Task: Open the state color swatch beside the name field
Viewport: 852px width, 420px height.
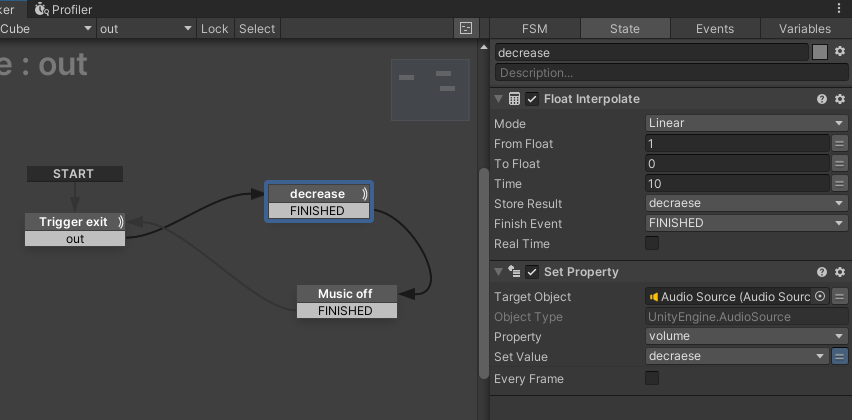Action: (x=820, y=52)
